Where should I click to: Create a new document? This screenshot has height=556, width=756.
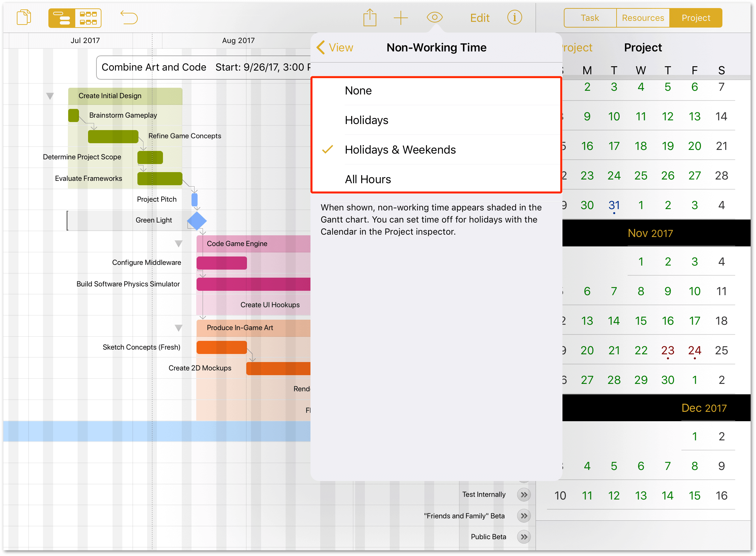pyautogui.click(x=24, y=17)
